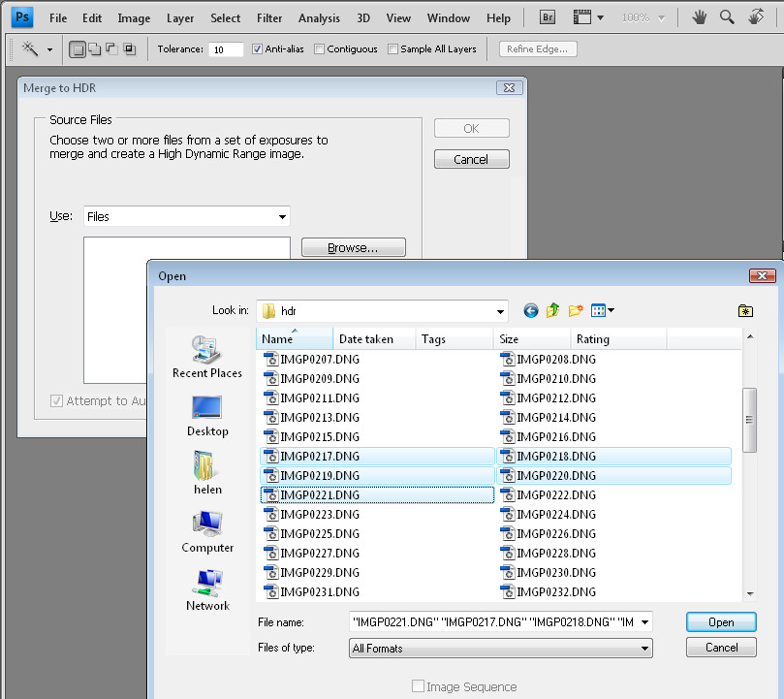The image size is (784, 699).
Task: Open the File menu
Action: (x=58, y=18)
